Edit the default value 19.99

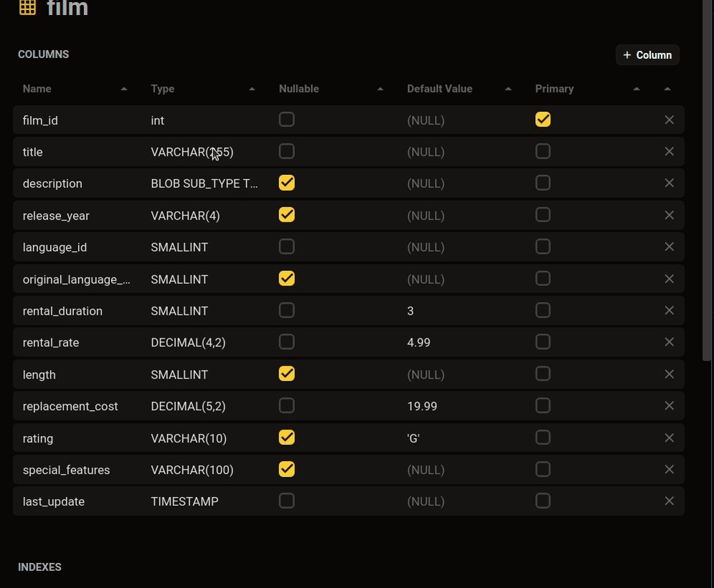tap(422, 406)
